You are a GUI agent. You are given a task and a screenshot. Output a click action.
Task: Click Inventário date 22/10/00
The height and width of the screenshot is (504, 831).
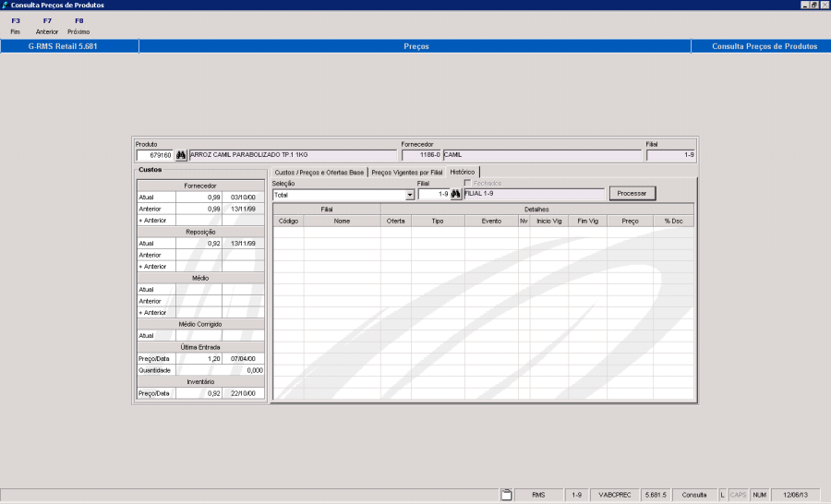point(243,393)
